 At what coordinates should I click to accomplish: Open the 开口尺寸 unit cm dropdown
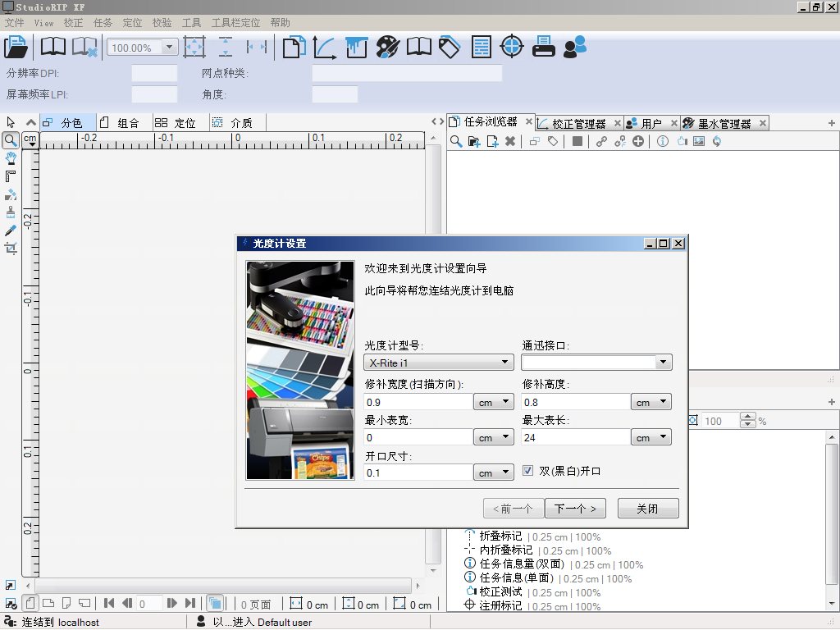point(493,472)
